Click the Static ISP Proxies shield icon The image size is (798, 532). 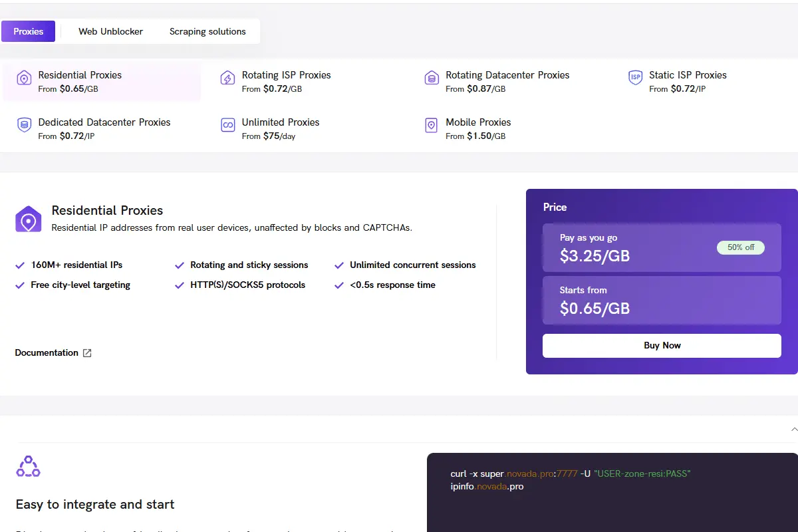coord(636,78)
